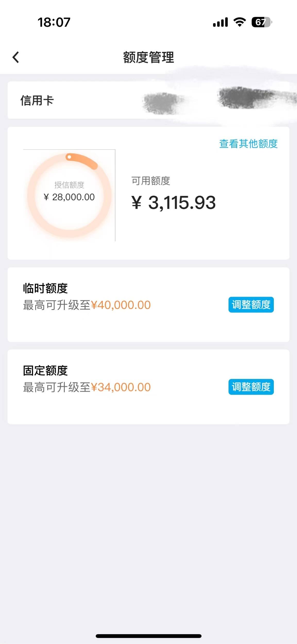Tap the ¥ 3,115.93 available amount
This screenshot has height=644, width=297.
(173, 202)
